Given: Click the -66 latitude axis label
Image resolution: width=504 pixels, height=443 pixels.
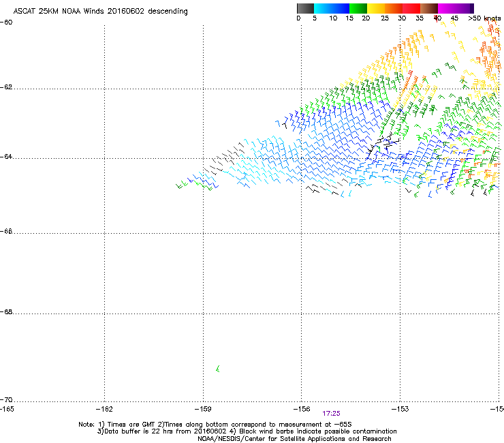Looking at the screenshot, I should click(6, 231).
